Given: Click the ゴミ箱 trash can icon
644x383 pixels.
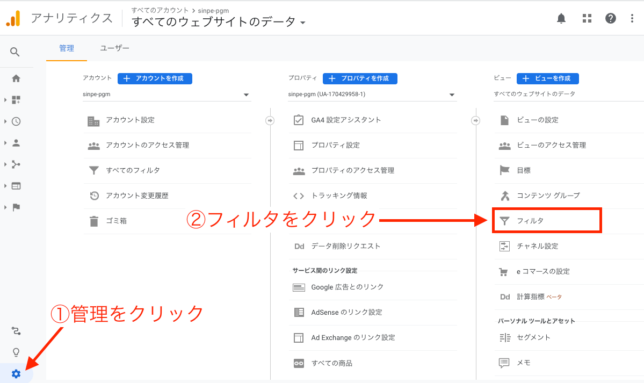Looking at the screenshot, I should 94,221.
